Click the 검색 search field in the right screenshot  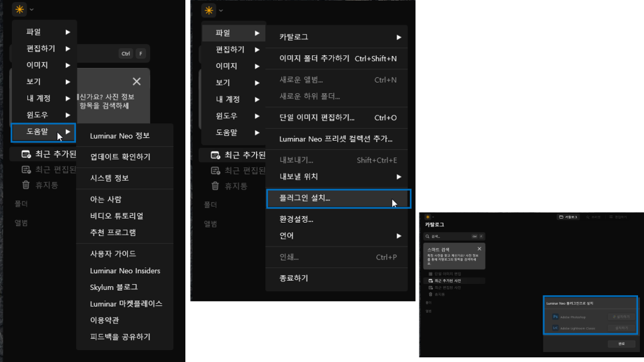(454, 236)
